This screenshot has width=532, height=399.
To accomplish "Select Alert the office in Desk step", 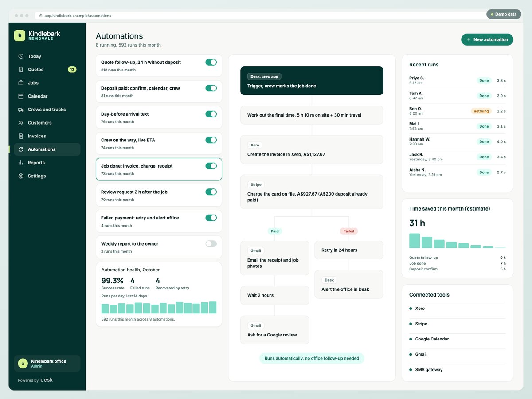I will pyautogui.click(x=349, y=284).
